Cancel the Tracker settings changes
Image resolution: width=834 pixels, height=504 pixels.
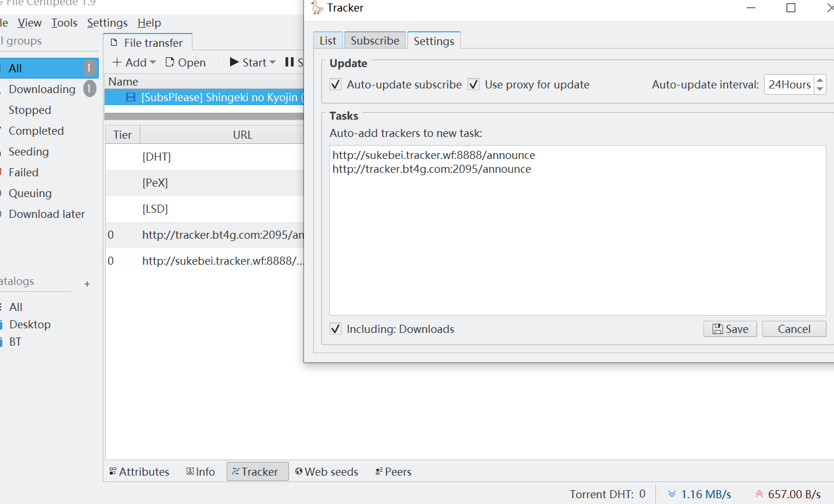(x=794, y=328)
